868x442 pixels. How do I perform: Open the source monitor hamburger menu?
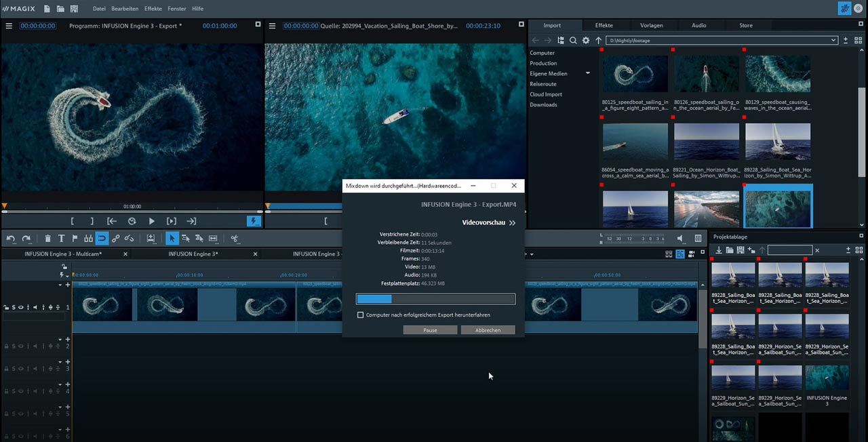(272, 26)
